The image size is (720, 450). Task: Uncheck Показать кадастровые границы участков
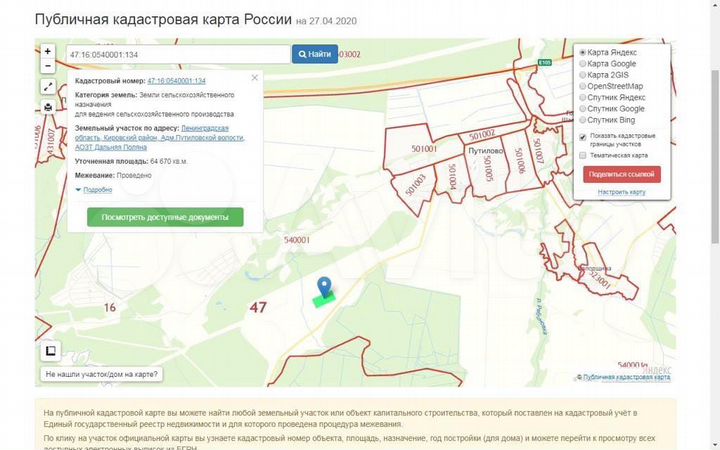pyautogui.click(x=583, y=137)
